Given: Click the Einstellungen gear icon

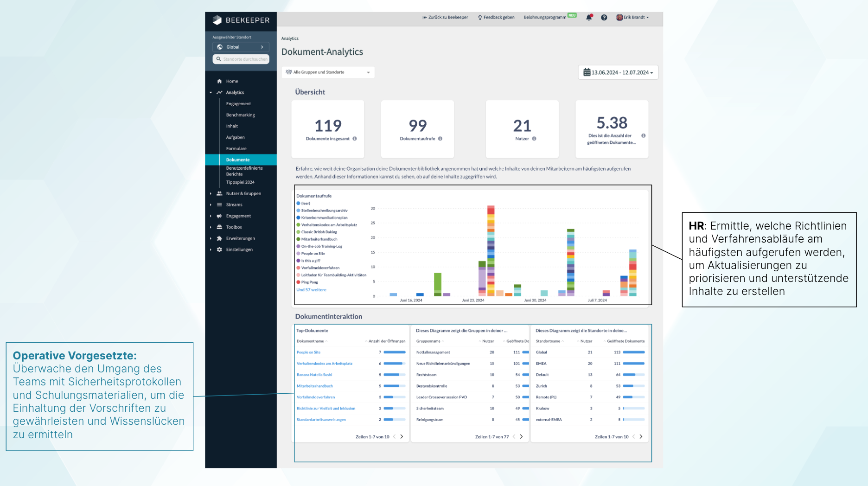Looking at the screenshot, I should (219, 249).
